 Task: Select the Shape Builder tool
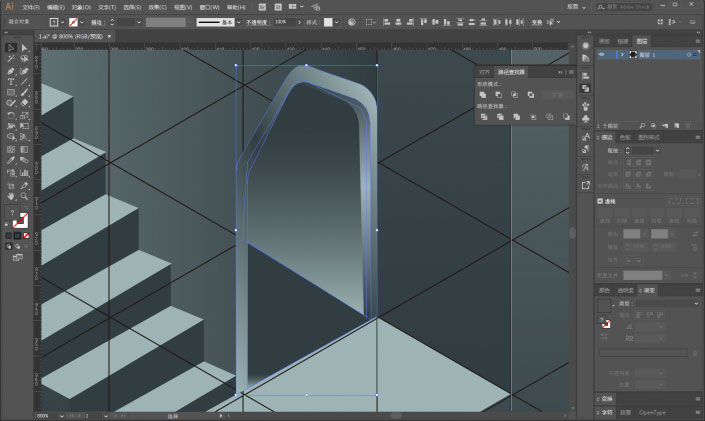click(11, 137)
